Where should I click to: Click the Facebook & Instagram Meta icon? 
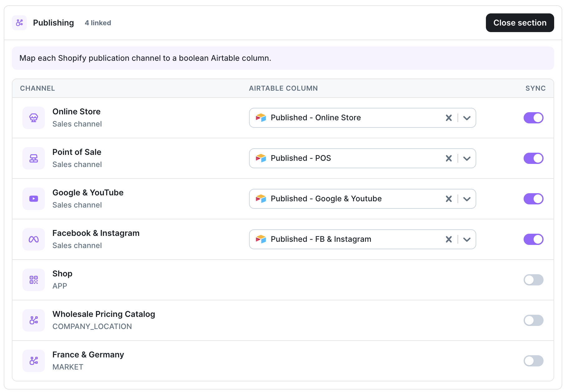(x=34, y=239)
